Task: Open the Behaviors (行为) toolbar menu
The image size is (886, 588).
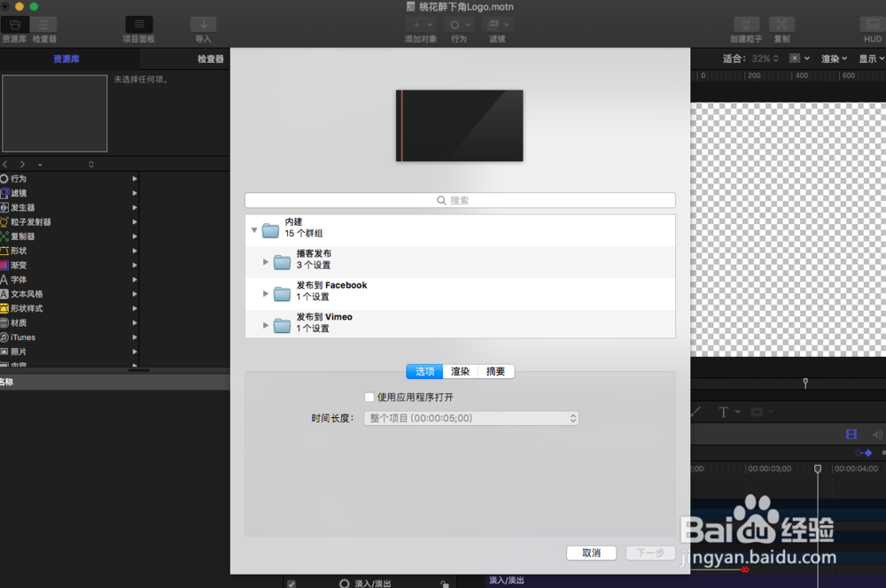Action: [x=459, y=25]
